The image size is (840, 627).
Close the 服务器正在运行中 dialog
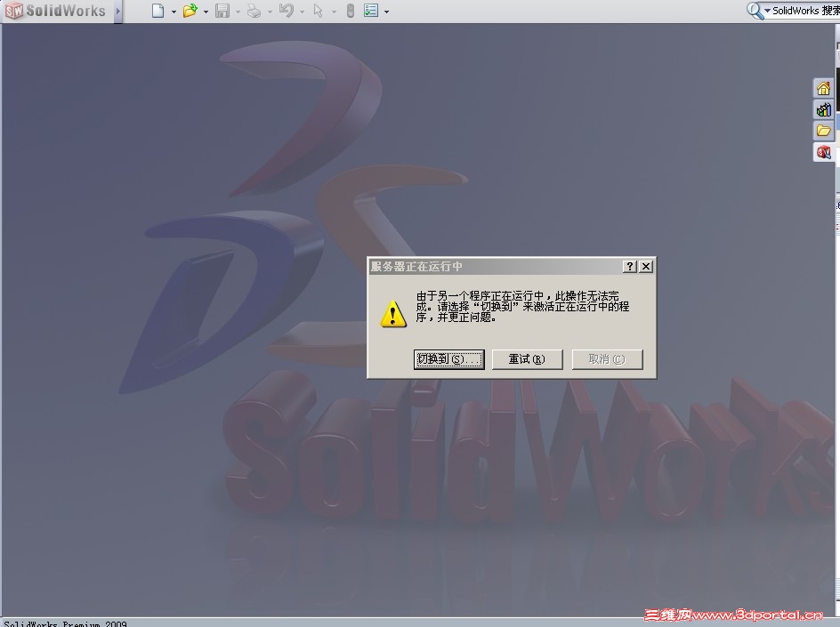(x=646, y=266)
